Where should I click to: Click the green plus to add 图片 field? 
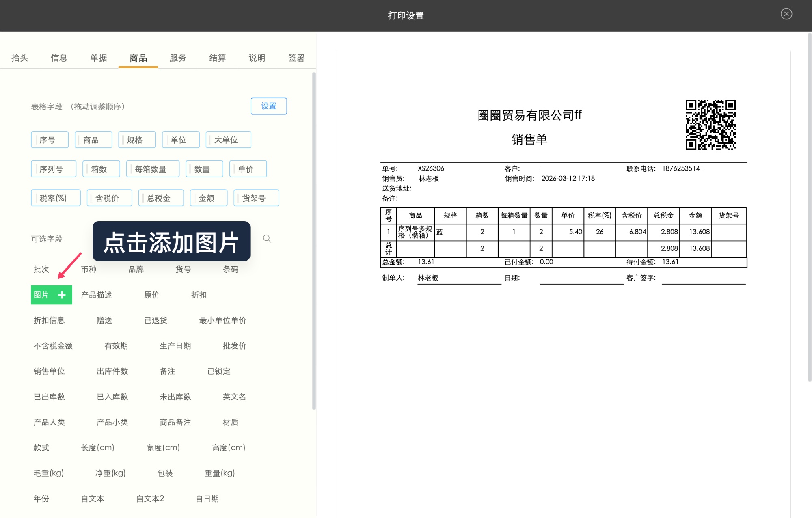62,295
